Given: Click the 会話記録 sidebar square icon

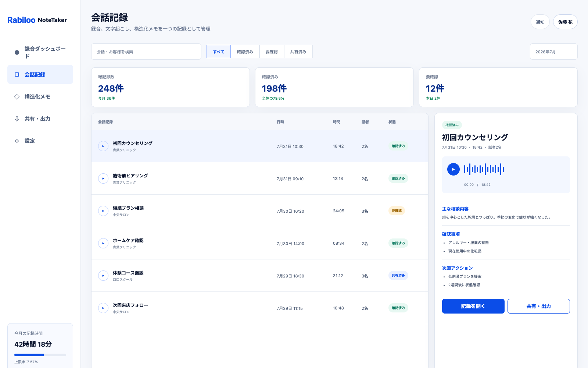Looking at the screenshot, I should pos(17,74).
